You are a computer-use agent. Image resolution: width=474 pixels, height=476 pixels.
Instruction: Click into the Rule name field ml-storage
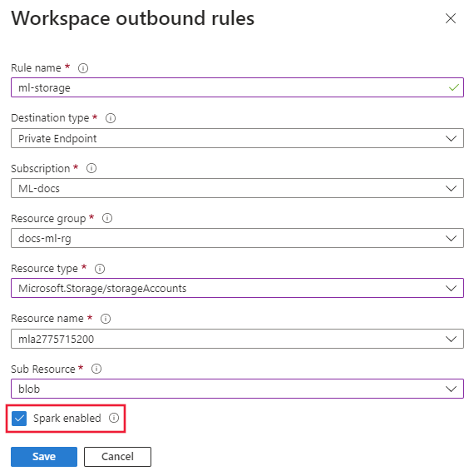(x=237, y=87)
